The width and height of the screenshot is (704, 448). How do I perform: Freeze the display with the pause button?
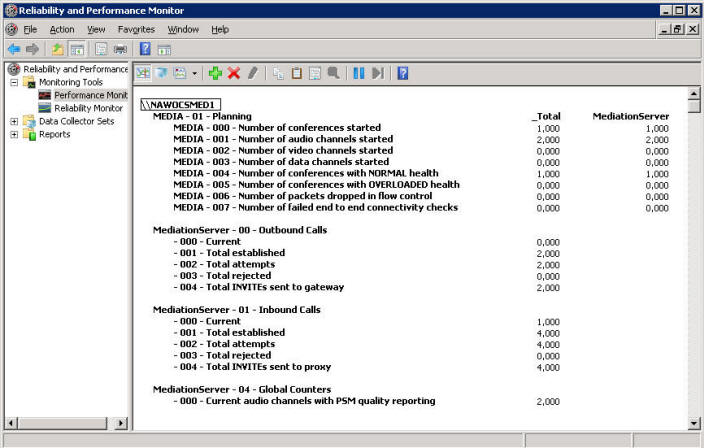click(359, 73)
